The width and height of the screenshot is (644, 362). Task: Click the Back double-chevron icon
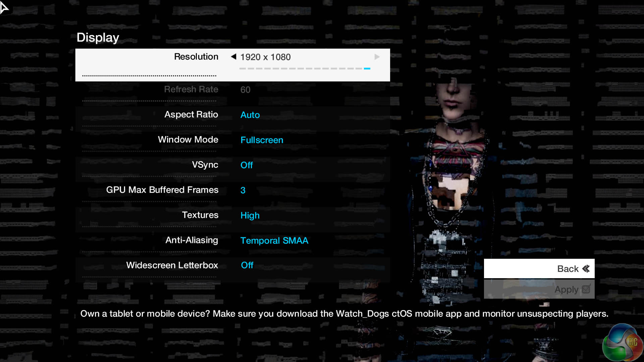tap(586, 269)
